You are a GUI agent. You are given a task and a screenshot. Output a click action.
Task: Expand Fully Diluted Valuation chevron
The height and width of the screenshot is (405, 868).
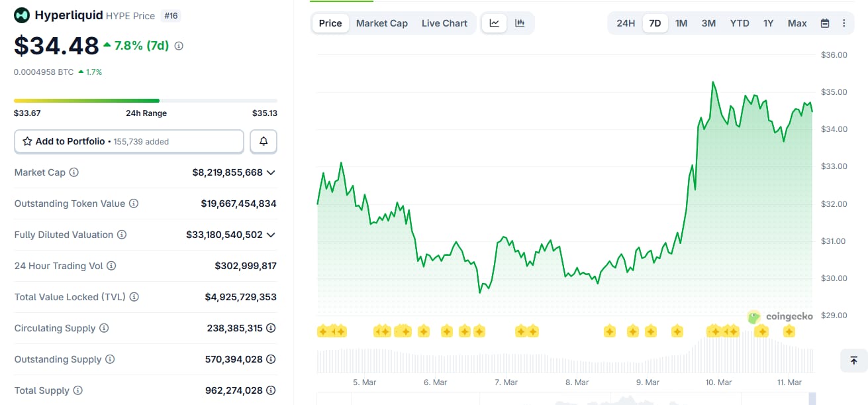click(270, 235)
